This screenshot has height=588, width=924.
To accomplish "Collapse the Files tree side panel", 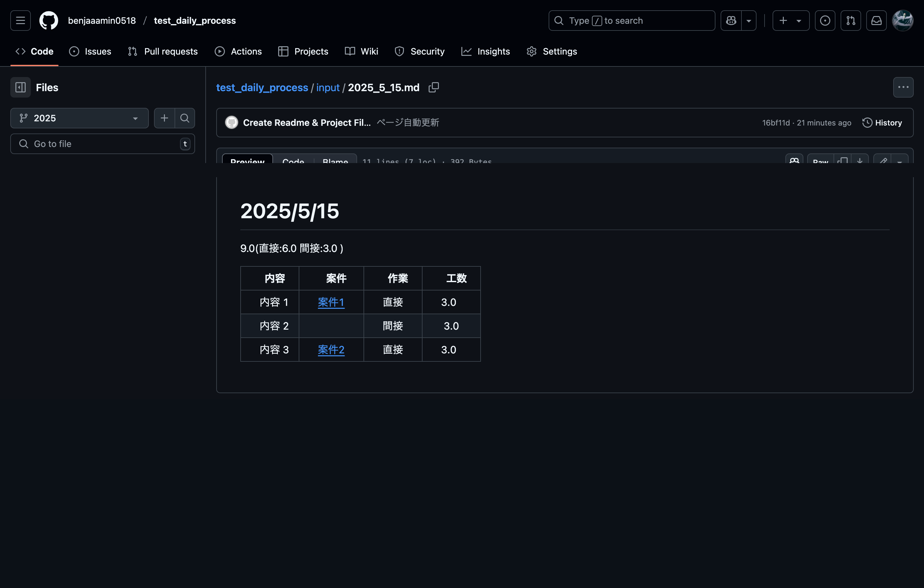I will click(20, 88).
